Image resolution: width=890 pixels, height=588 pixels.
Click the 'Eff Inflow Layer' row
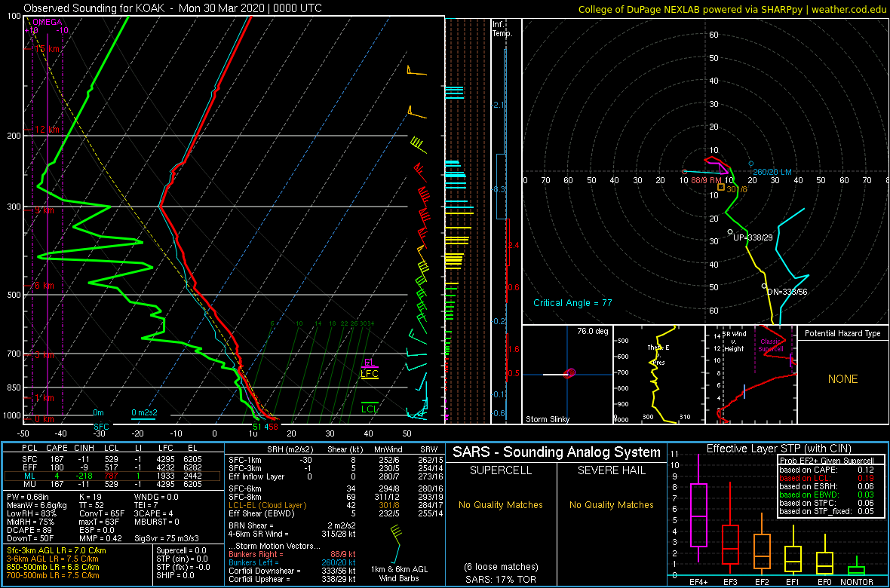coord(335,477)
